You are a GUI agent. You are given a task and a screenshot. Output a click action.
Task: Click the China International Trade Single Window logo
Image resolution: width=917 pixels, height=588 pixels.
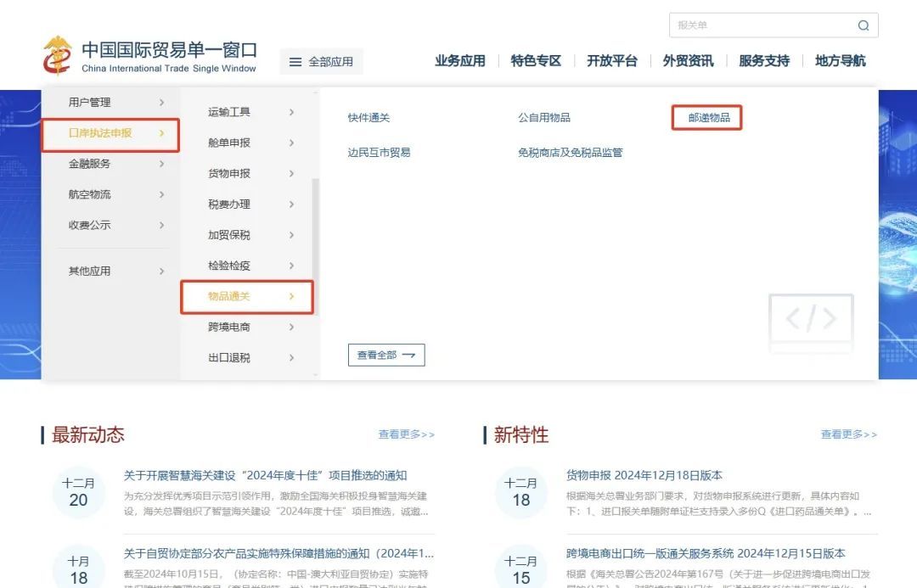[x=149, y=57]
